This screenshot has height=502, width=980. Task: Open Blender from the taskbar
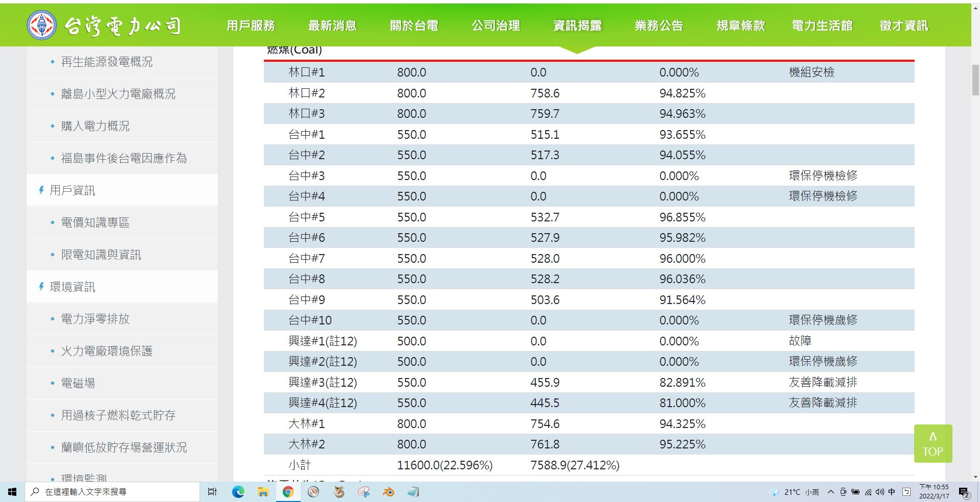pos(389,492)
